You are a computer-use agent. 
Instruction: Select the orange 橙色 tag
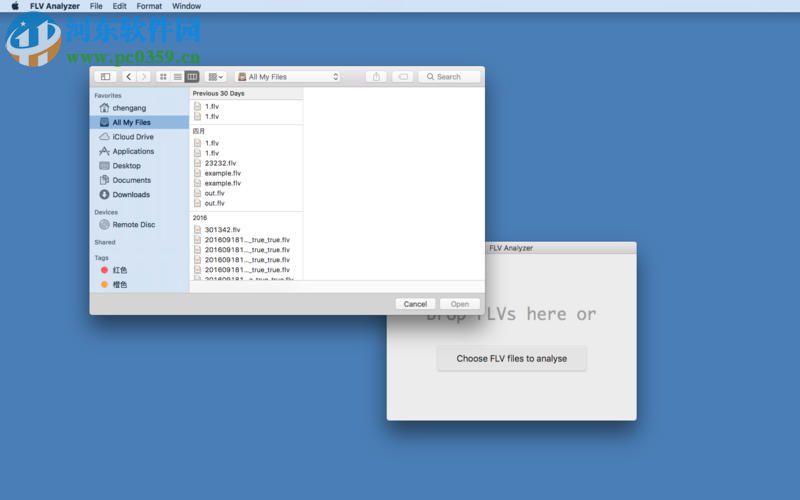click(x=139, y=284)
